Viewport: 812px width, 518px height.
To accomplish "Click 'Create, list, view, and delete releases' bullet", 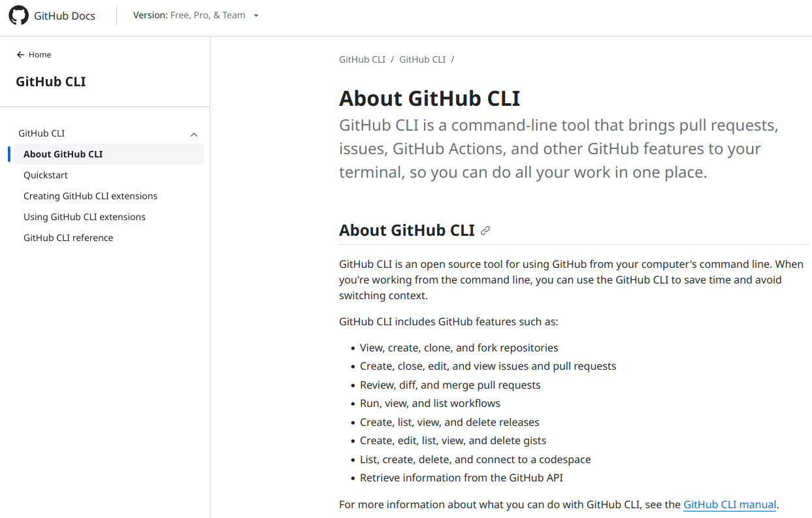I will (x=449, y=423).
